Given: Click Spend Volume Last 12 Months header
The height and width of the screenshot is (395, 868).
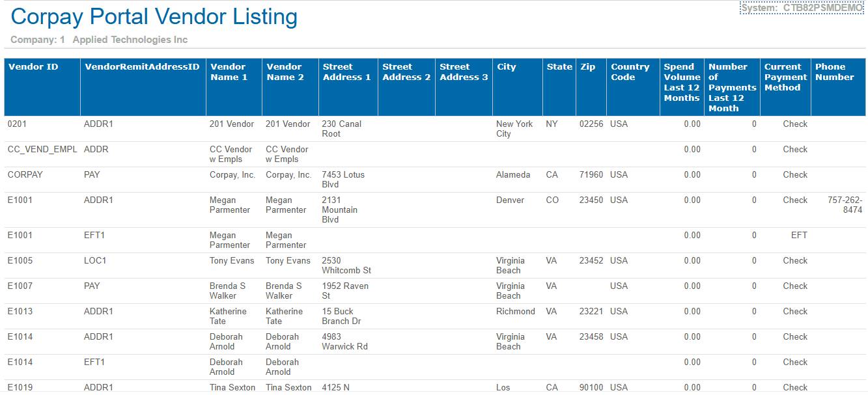Looking at the screenshot, I should (x=682, y=82).
